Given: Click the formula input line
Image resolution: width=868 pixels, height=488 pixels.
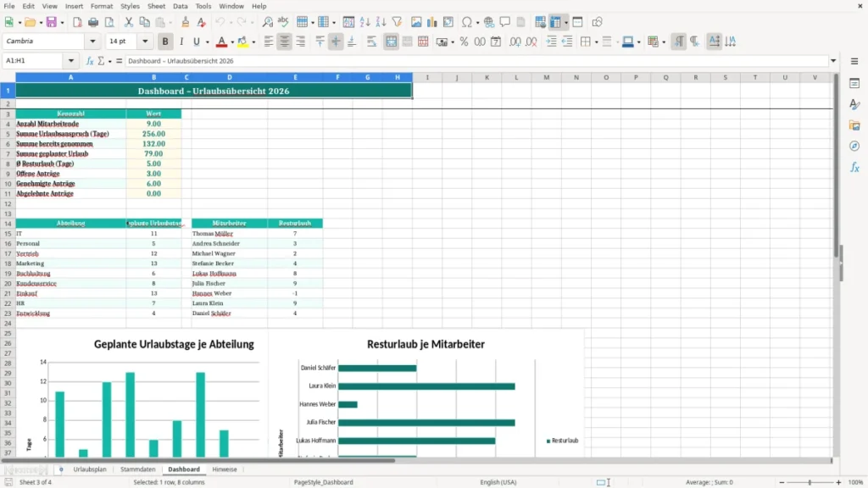Looking at the screenshot, I should (476, 61).
